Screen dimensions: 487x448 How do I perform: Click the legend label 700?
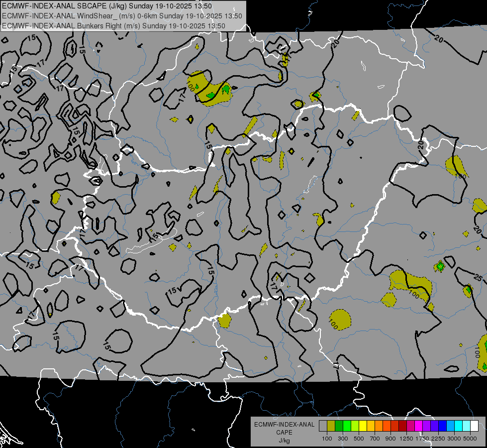click(375, 439)
